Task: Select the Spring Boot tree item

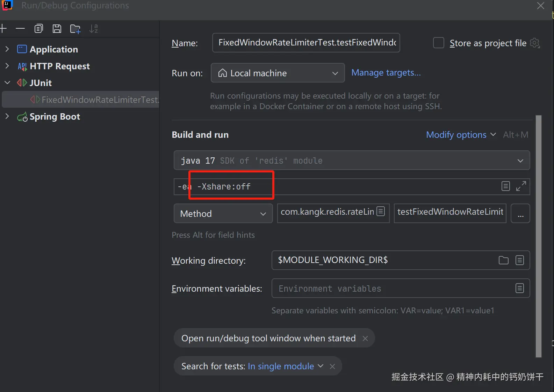Action: tap(55, 116)
